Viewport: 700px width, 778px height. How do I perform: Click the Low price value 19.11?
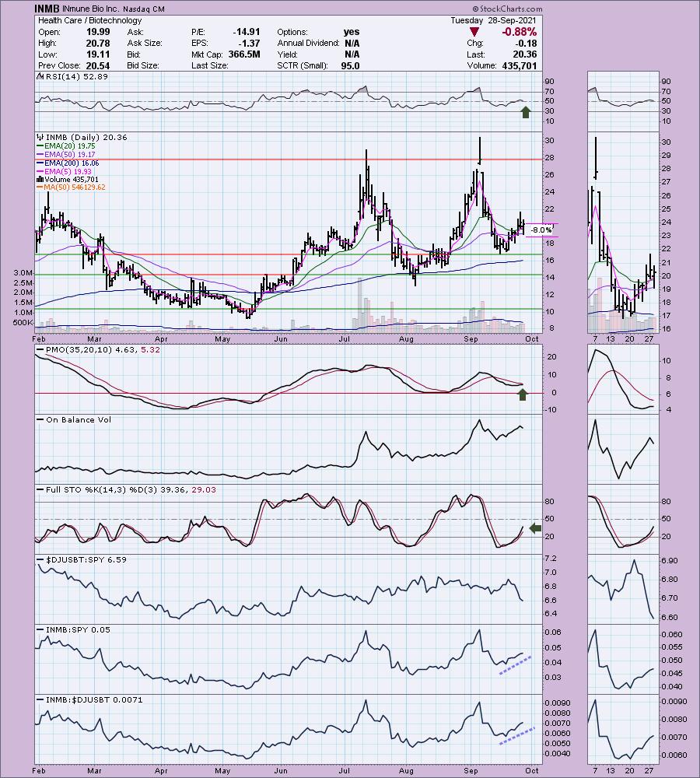98,54
